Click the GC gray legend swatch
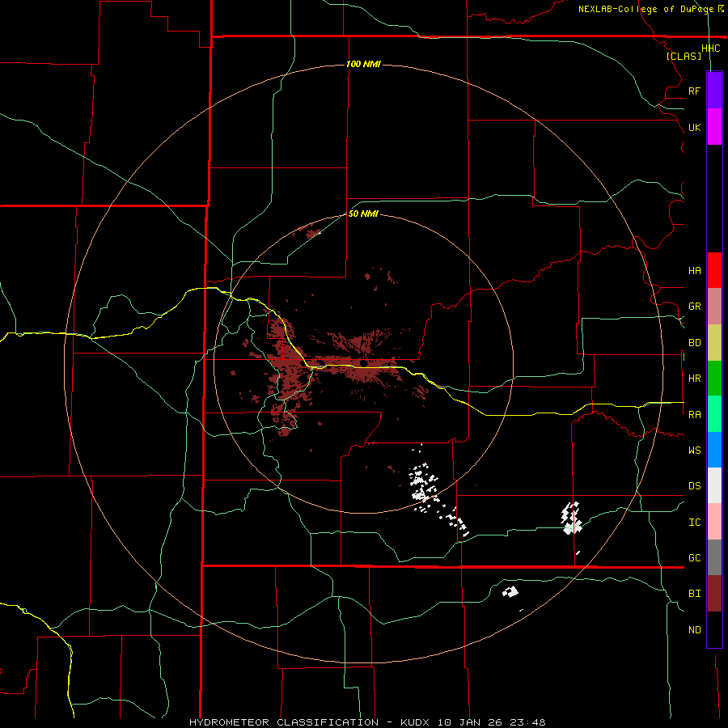Viewport: 728px width, 728px height. 714,557
